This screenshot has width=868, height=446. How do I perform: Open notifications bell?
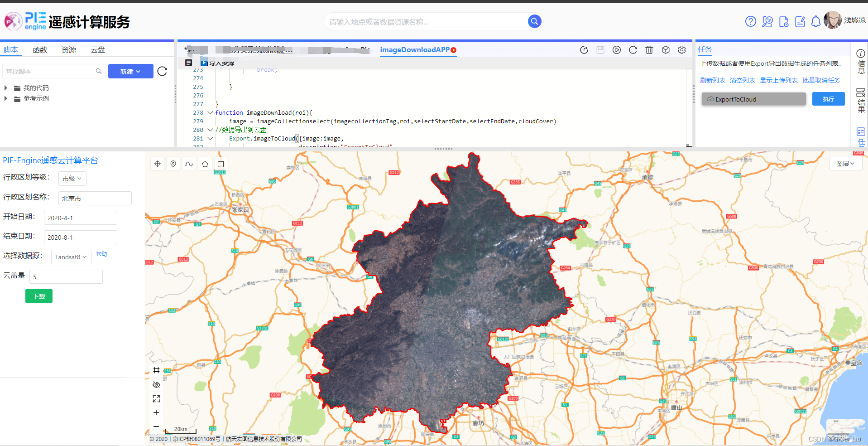(815, 21)
